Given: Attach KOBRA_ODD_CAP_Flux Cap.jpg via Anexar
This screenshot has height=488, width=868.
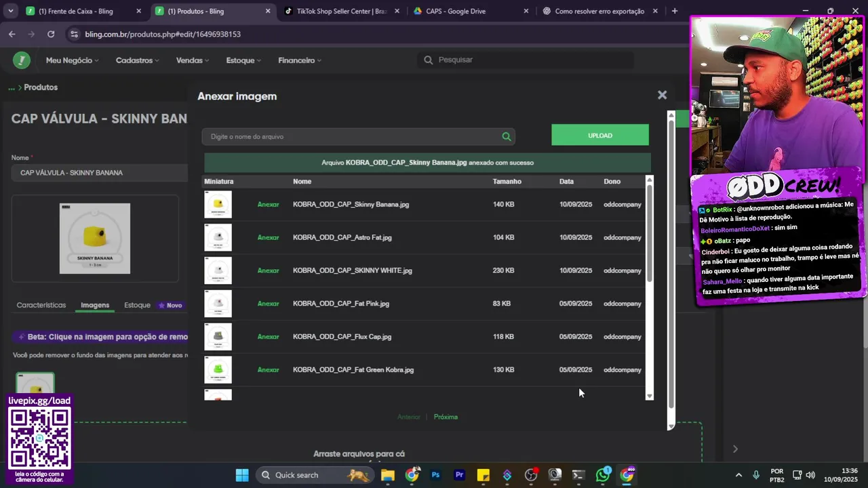Looking at the screenshot, I should point(268,337).
